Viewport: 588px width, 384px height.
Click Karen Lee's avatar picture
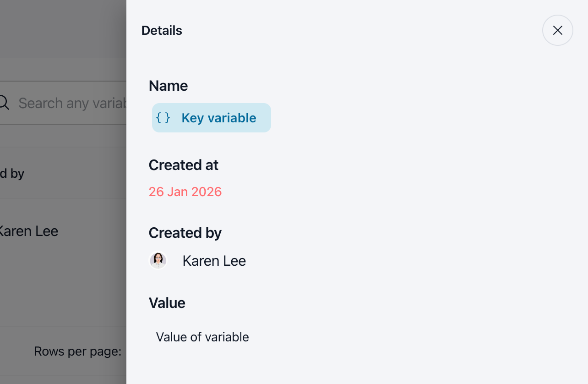[158, 260]
